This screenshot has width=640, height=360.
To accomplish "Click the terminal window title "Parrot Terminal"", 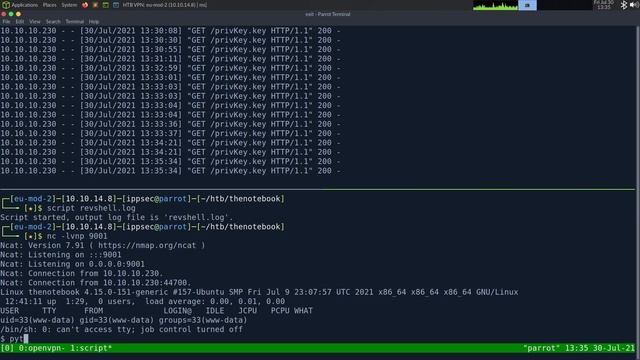I will coord(328,14).
